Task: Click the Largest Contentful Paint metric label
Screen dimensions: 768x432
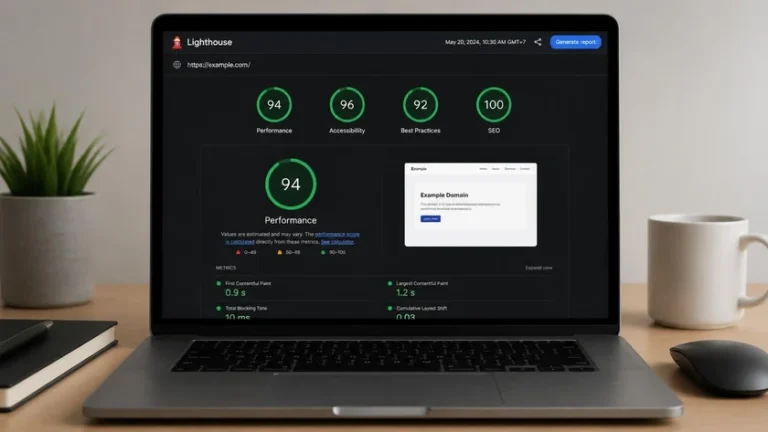Action: 422,283
